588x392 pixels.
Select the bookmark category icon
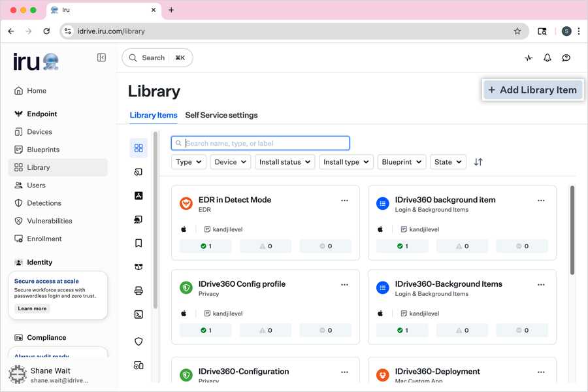click(x=139, y=243)
